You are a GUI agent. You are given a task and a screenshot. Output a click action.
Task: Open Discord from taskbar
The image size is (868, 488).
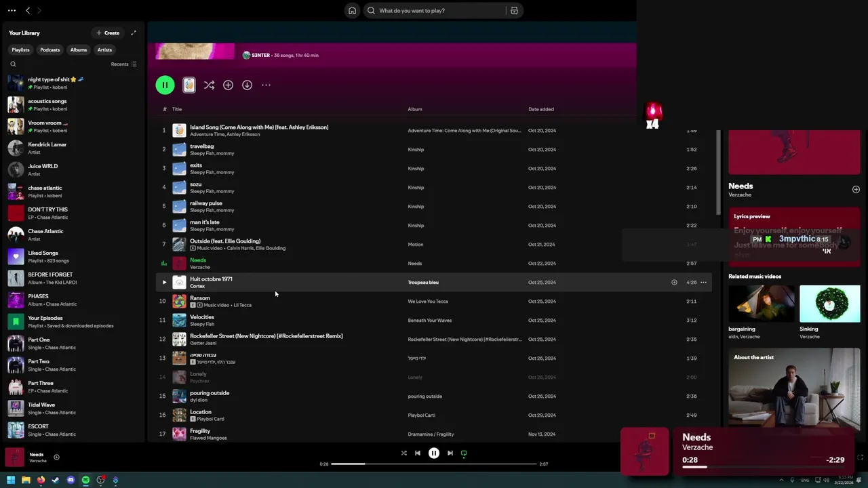click(x=71, y=481)
